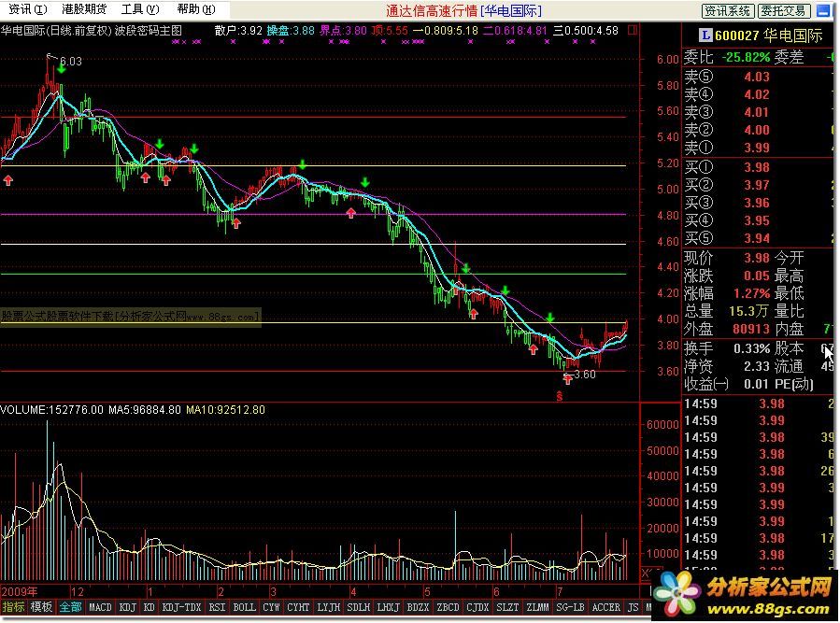The width and height of the screenshot is (840, 623).
Task: Click the small X icon below the volume scale
Action: [647, 573]
